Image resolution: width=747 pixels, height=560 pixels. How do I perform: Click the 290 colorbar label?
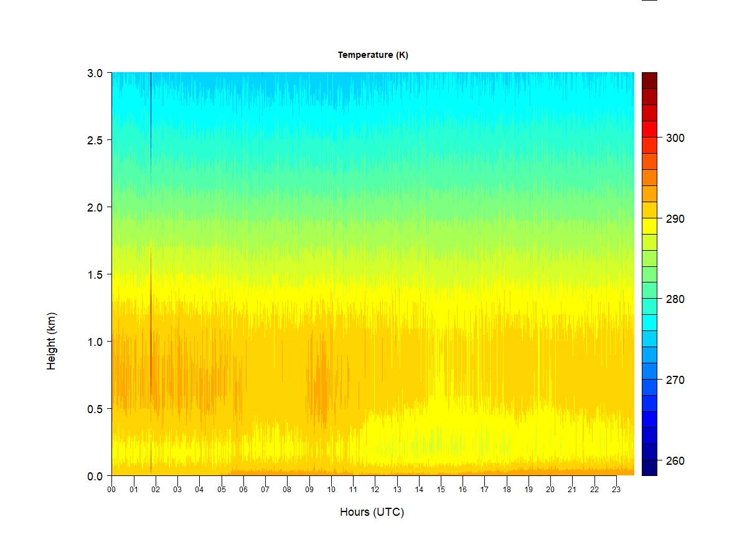tap(675, 219)
